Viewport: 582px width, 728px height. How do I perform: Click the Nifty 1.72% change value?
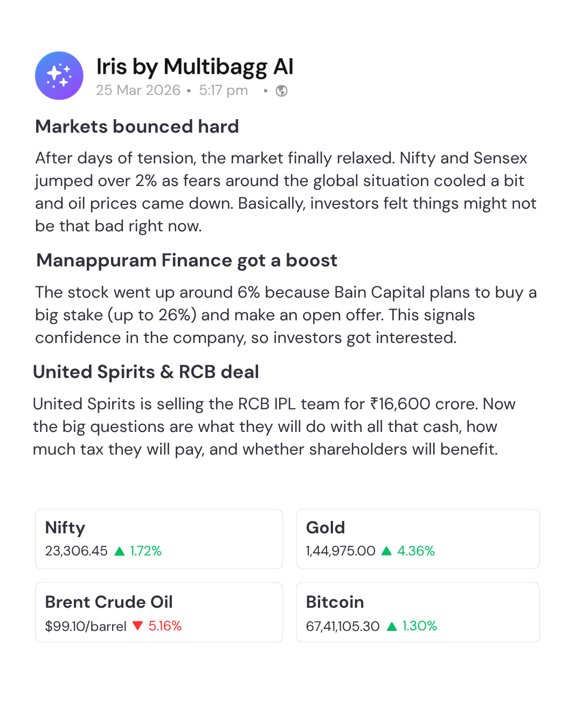(x=145, y=551)
